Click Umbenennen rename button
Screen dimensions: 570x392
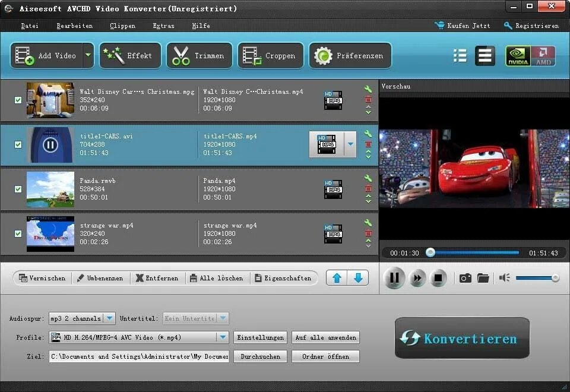100,278
